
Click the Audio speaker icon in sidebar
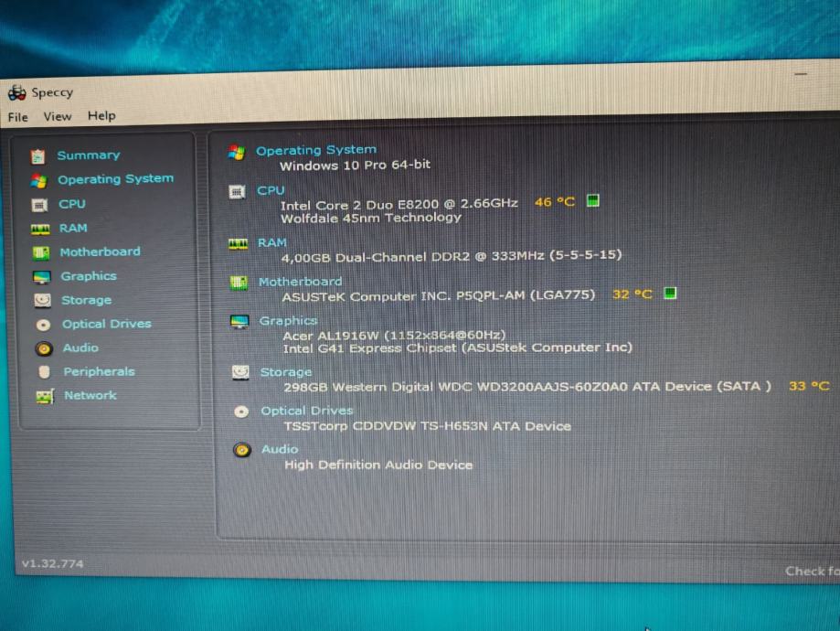click(44, 349)
